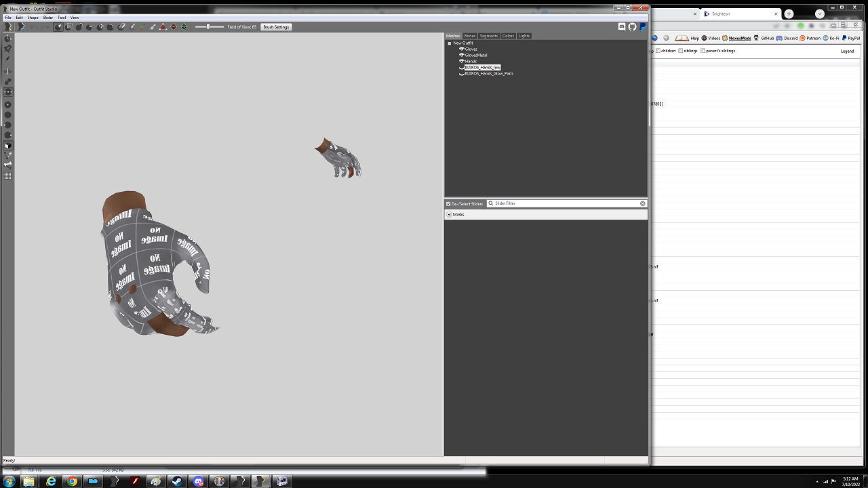Open Discord link icon in Outfit Studio
The height and width of the screenshot is (488, 868).
pos(622,27)
